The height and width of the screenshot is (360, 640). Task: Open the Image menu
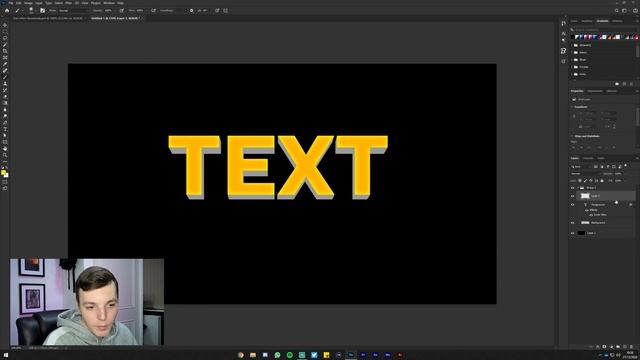click(28, 3)
